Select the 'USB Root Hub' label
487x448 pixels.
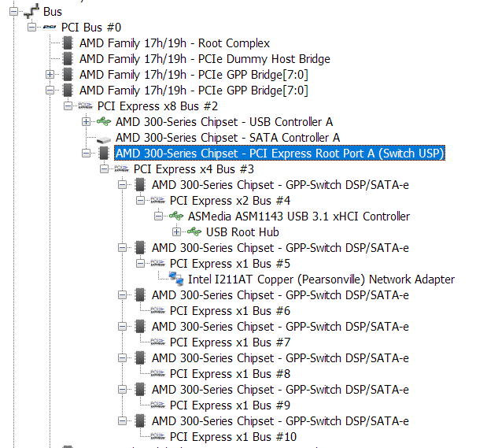click(x=242, y=232)
